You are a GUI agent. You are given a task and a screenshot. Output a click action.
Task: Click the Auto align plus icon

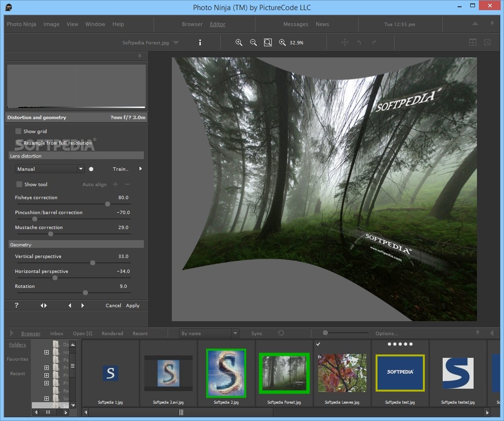point(115,184)
